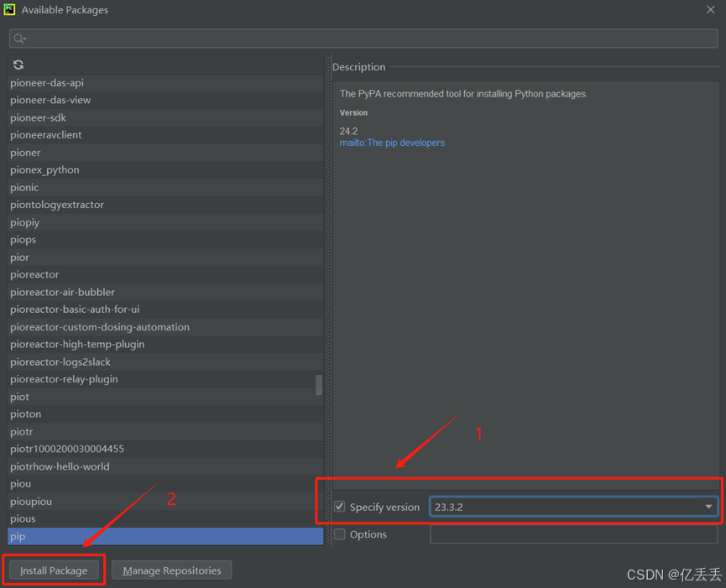Screen dimensions: 726x588
Task: Select the pioupiou package
Action: pos(165,502)
